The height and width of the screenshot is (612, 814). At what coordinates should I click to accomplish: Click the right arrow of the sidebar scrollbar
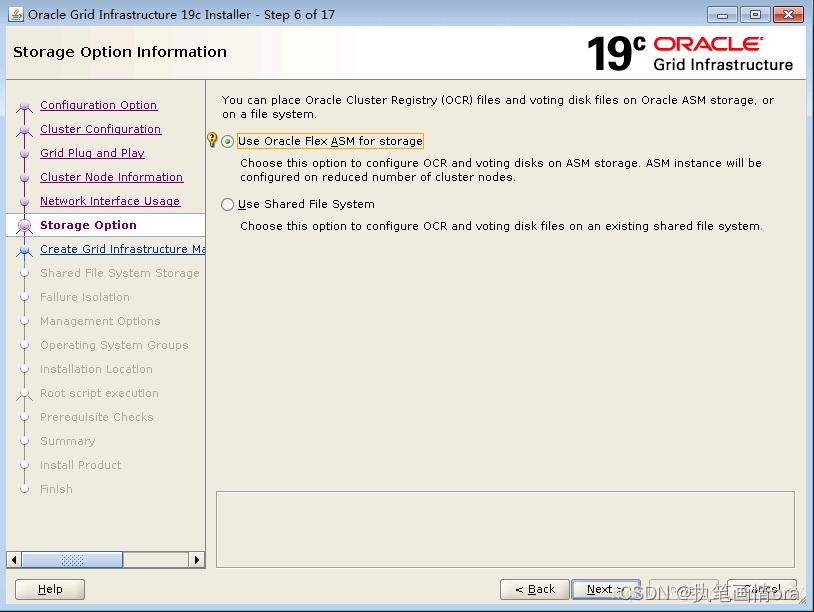(x=196, y=560)
